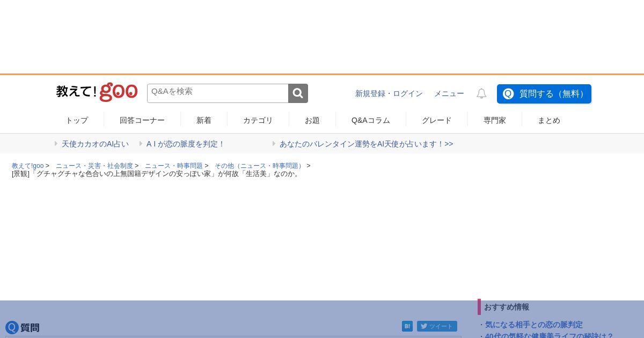Go to the トップ tab
The width and height of the screenshot is (644, 338).
pyautogui.click(x=77, y=120)
